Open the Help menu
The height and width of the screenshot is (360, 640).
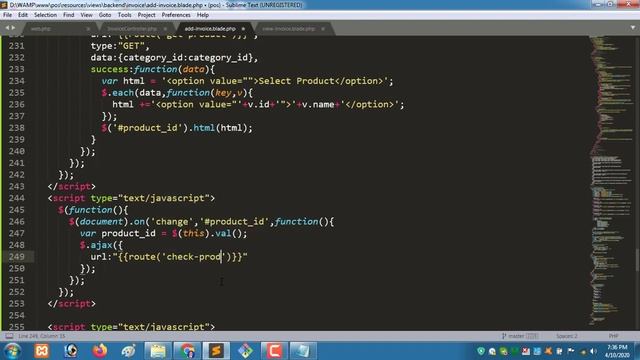point(203,15)
